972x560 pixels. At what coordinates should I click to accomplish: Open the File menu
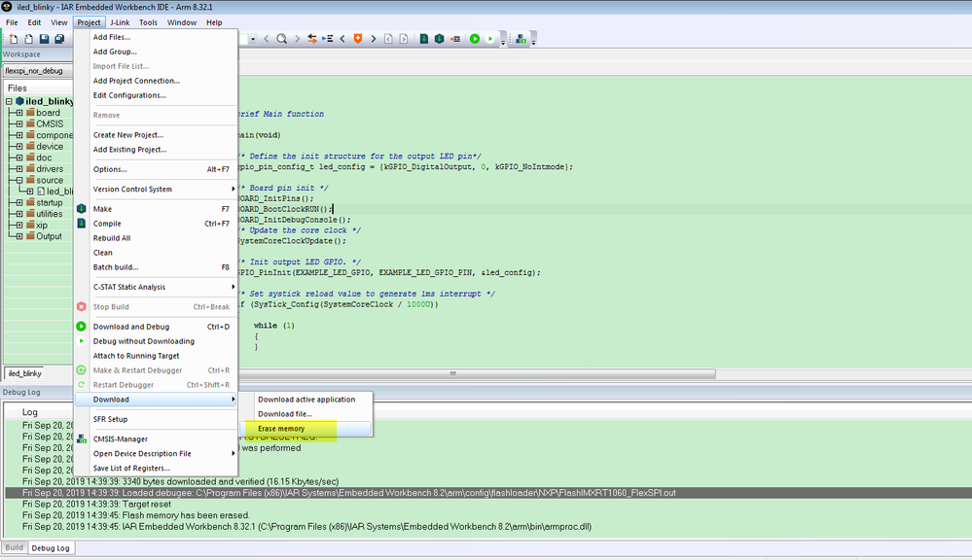(12, 22)
